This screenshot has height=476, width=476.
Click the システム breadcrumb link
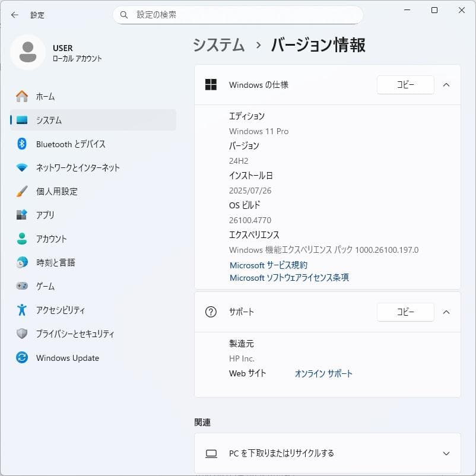tap(217, 45)
